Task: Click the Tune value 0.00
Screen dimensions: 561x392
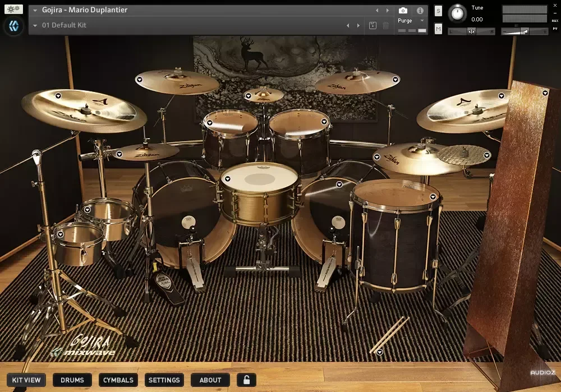Action: [x=477, y=19]
